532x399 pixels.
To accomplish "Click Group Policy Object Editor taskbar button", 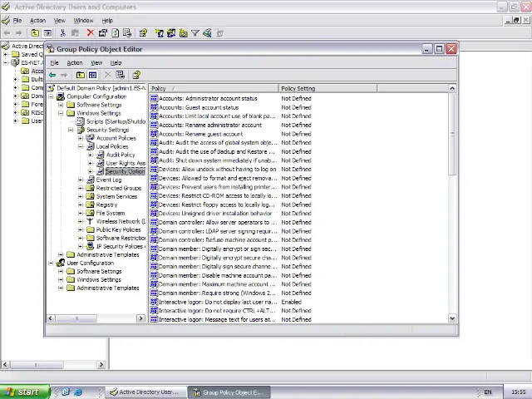I will point(229,392).
